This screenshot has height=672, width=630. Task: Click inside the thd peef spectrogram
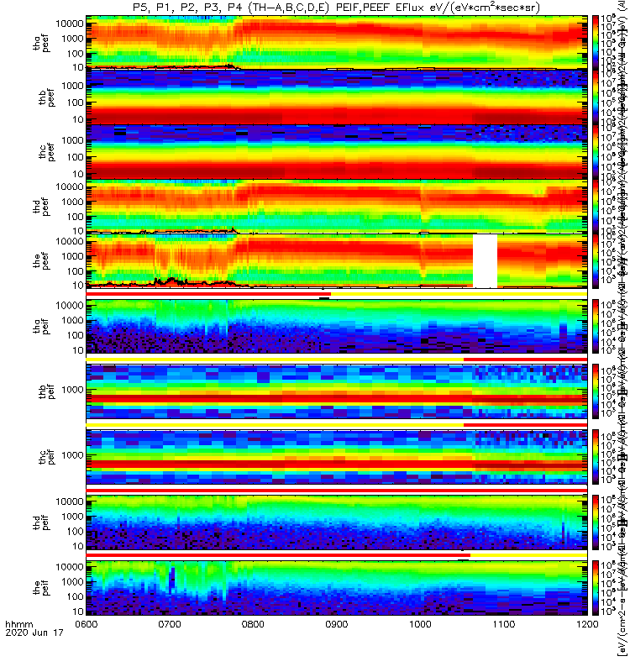(337, 207)
